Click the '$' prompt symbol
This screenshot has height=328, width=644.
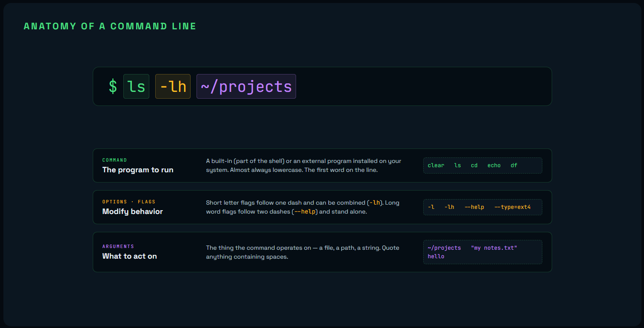(x=113, y=86)
